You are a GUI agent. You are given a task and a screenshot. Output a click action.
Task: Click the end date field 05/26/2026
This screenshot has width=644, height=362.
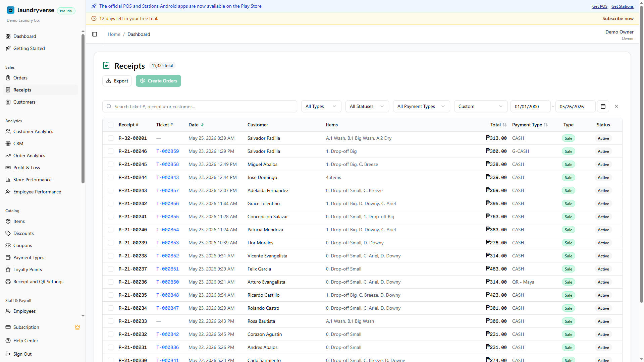point(576,106)
